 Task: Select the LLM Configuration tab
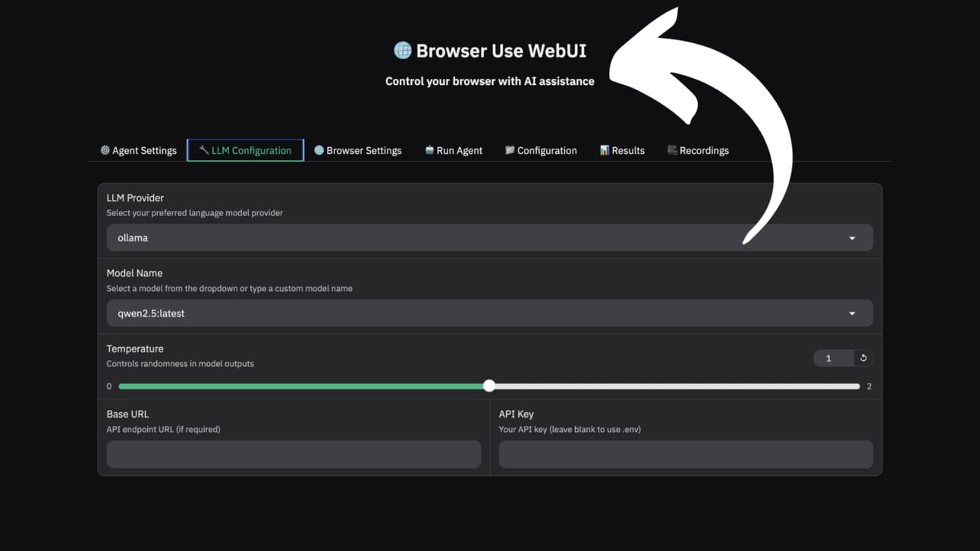[x=245, y=150]
